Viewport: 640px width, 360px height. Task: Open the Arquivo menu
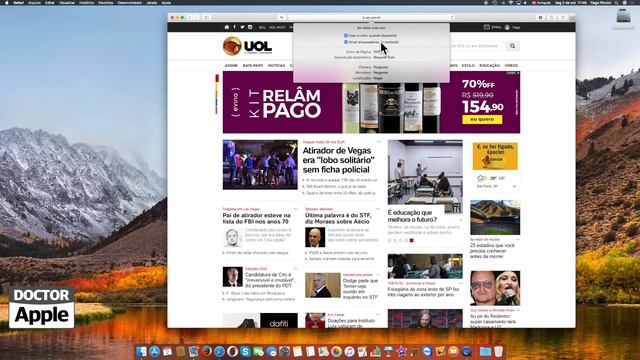click(34, 2)
